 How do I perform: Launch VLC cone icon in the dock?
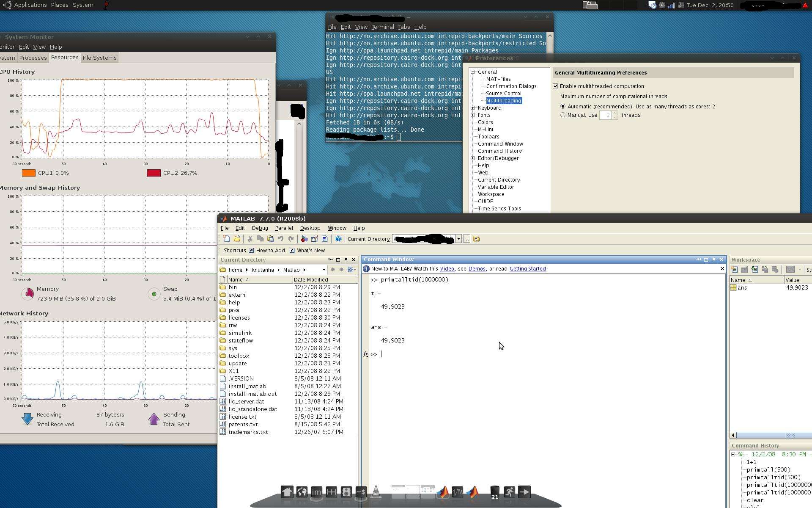pos(376,491)
